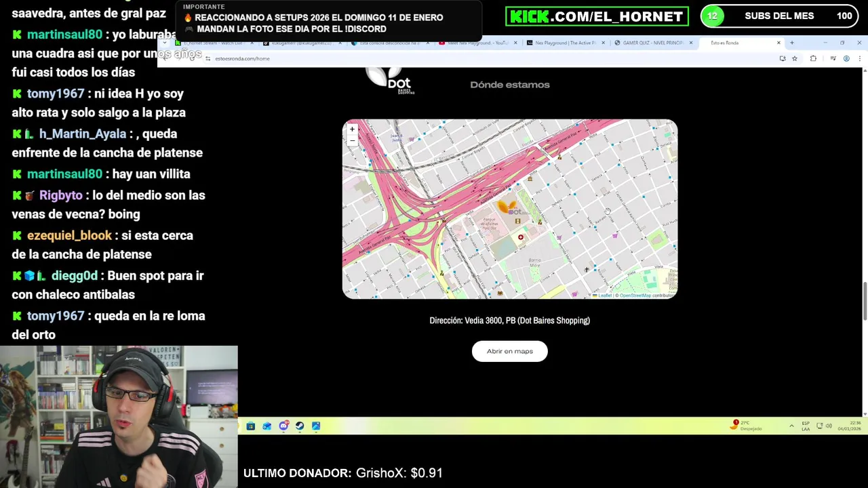The width and height of the screenshot is (868, 488).
Task: Open ESP LAA language selector
Action: click(806, 426)
